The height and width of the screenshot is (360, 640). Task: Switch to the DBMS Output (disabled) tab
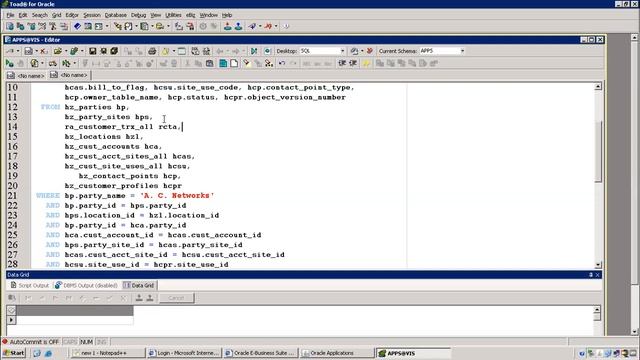pos(87,285)
